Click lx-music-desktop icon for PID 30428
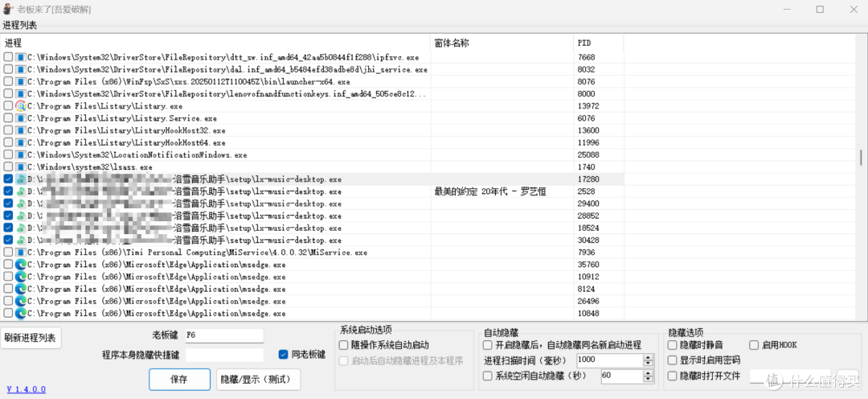The width and height of the screenshot is (868, 399). tap(20, 240)
